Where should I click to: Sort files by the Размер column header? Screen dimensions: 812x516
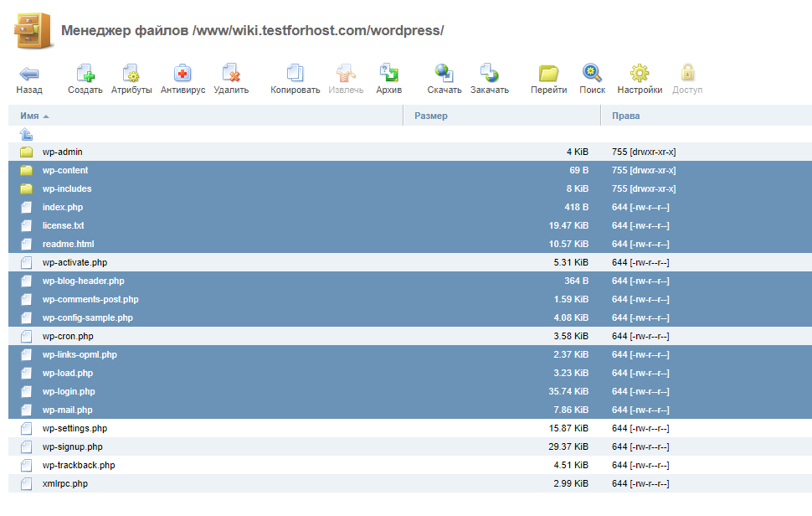click(431, 116)
